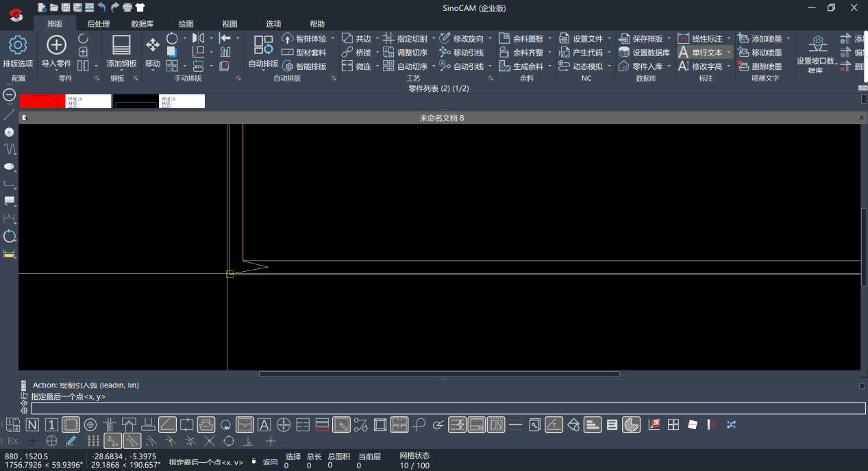The image size is (868, 471).
Task: Switch to 数据库 ribbon tab
Action: (142, 24)
